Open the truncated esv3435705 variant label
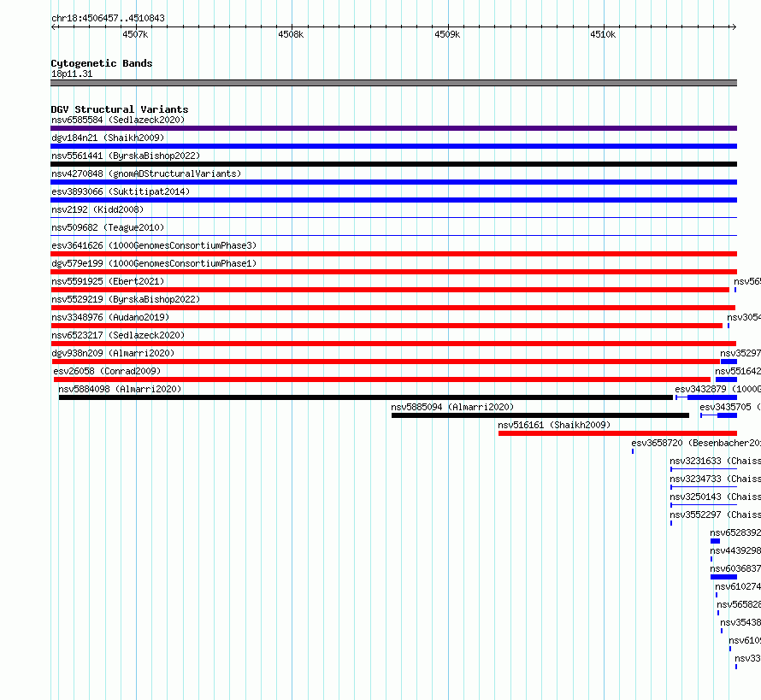 (730, 407)
